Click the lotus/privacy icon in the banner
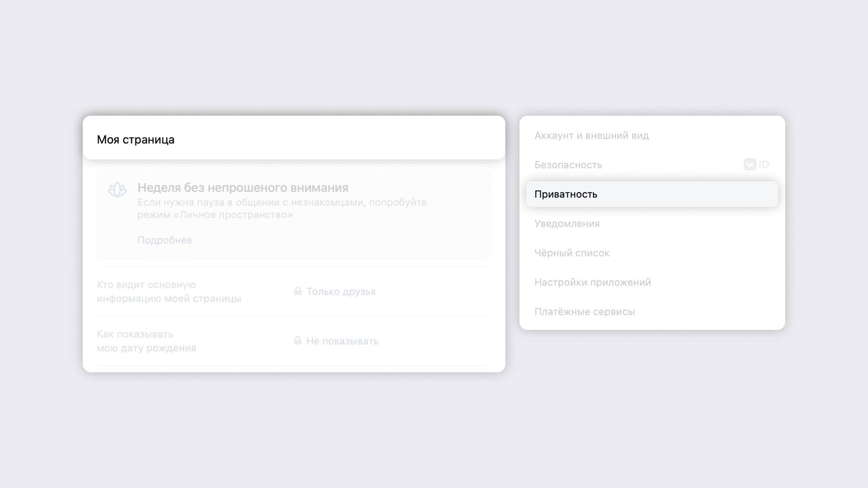The height and width of the screenshot is (488, 868). pos(117,189)
